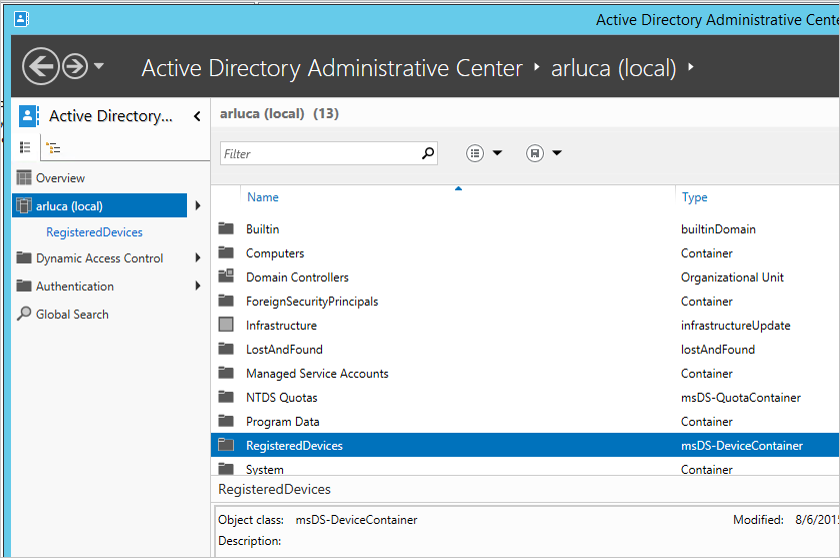Open Overview in the navigation pane

point(60,178)
